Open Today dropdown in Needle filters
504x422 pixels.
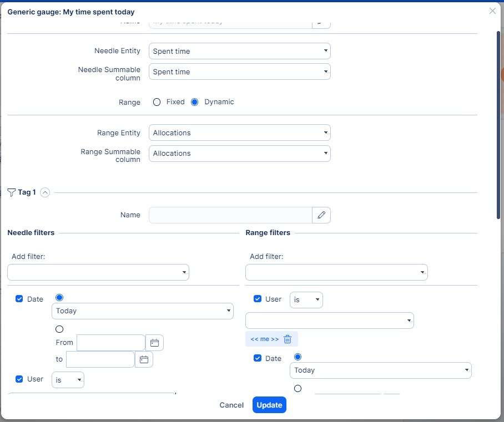142,311
